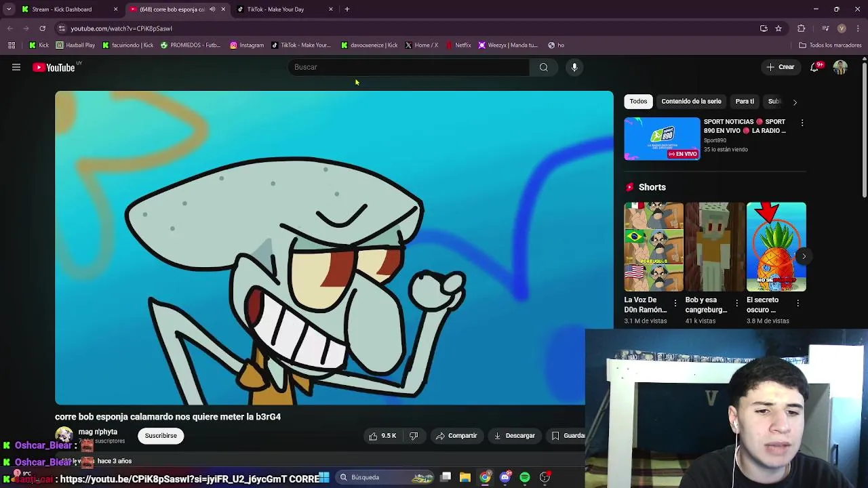The height and width of the screenshot is (488, 868).
Task: Open the Haxball Play bookmark
Action: 75,45
